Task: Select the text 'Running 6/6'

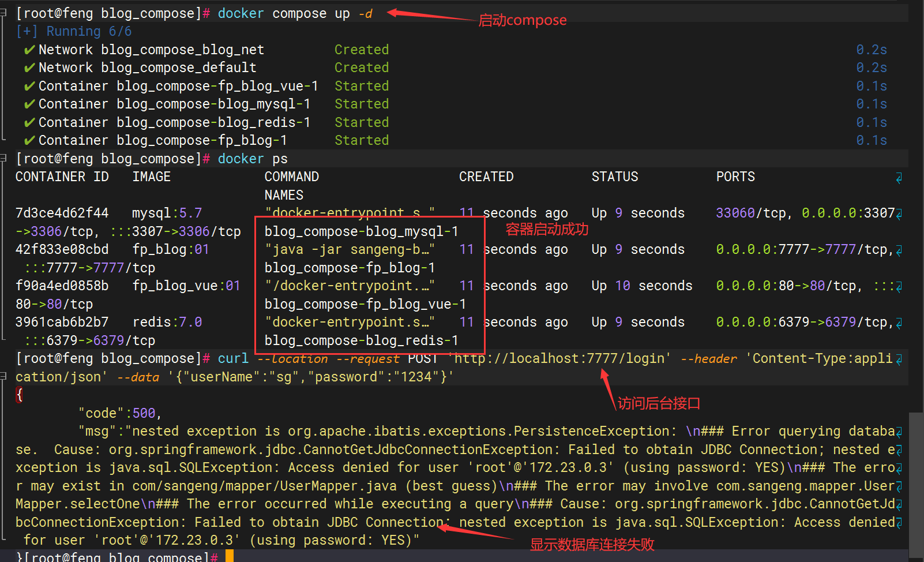Action: [x=89, y=32]
